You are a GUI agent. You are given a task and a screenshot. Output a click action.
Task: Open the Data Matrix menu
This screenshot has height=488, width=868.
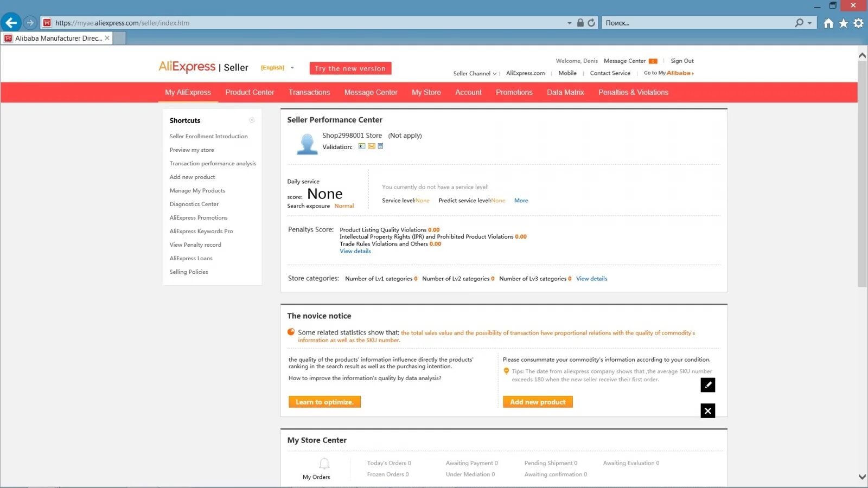[565, 92]
